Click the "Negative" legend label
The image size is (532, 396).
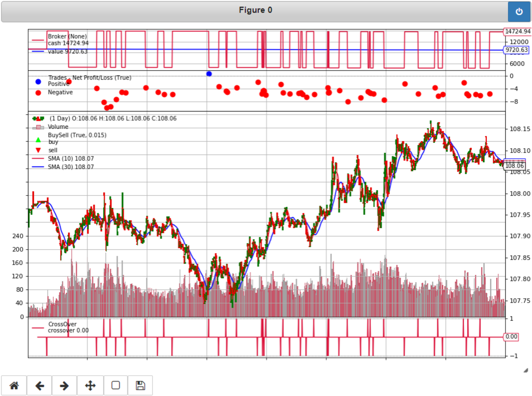click(x=60, y=92)
